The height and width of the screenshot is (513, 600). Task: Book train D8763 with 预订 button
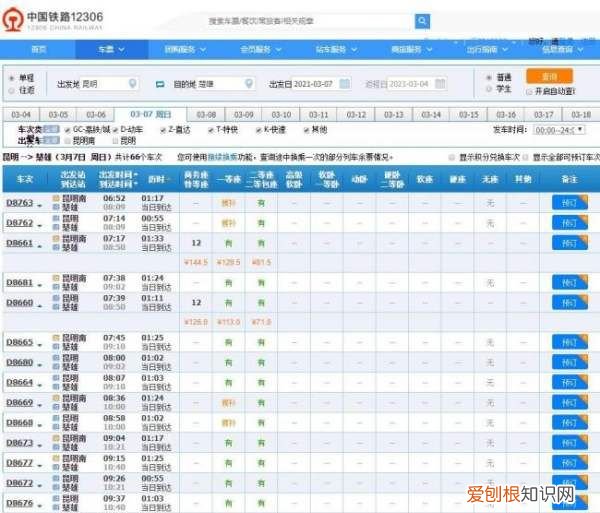pyautogui.click(x=570, y=202)
